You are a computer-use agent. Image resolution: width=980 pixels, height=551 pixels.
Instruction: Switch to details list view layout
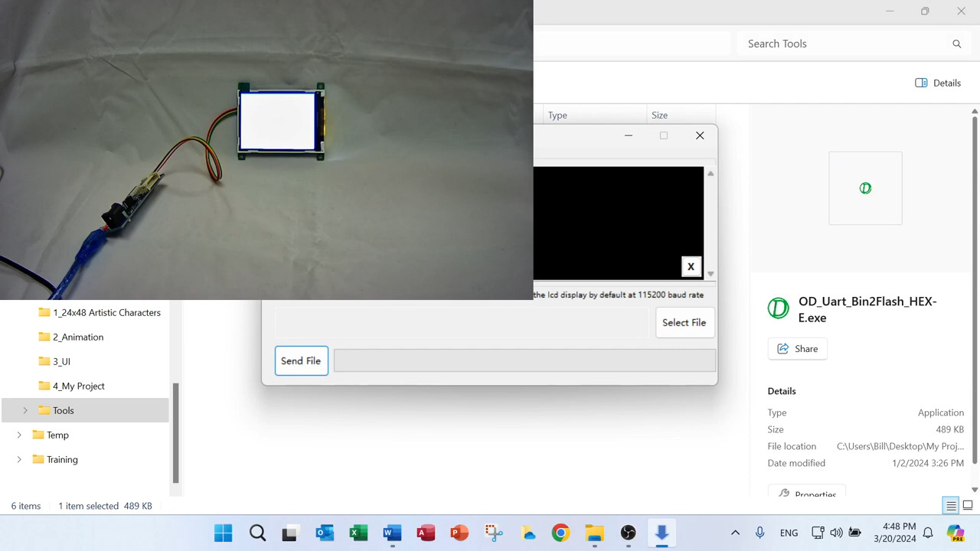coord(951,506)
